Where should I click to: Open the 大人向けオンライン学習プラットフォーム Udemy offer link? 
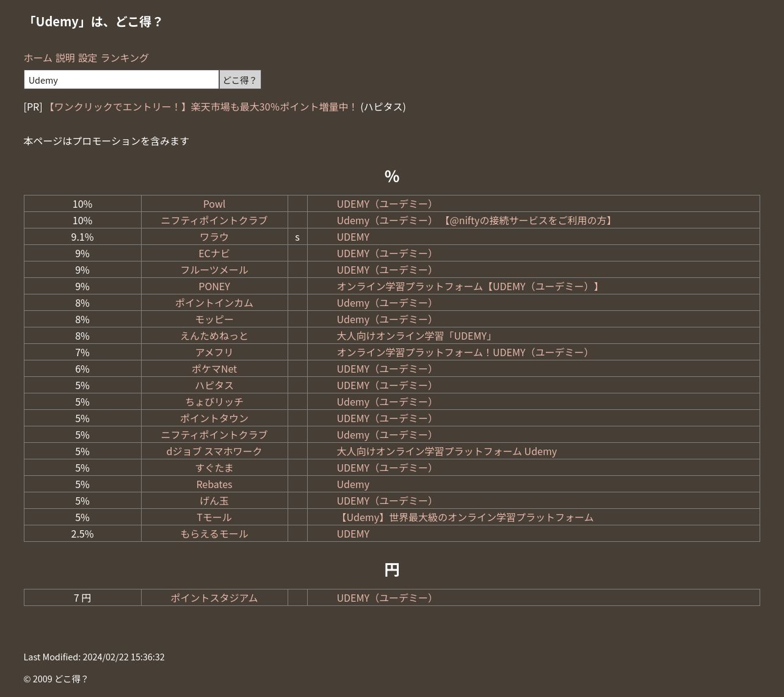(447, 451)
